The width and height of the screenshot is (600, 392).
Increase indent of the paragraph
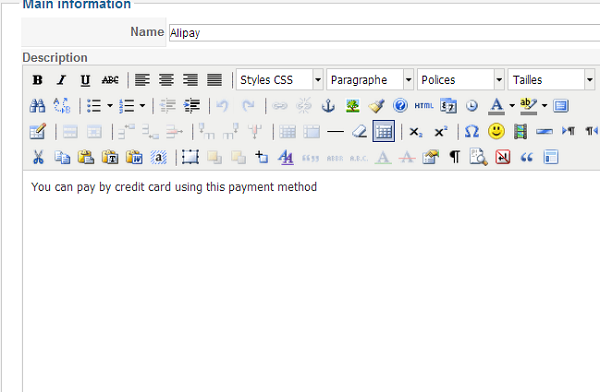point(192,106)
